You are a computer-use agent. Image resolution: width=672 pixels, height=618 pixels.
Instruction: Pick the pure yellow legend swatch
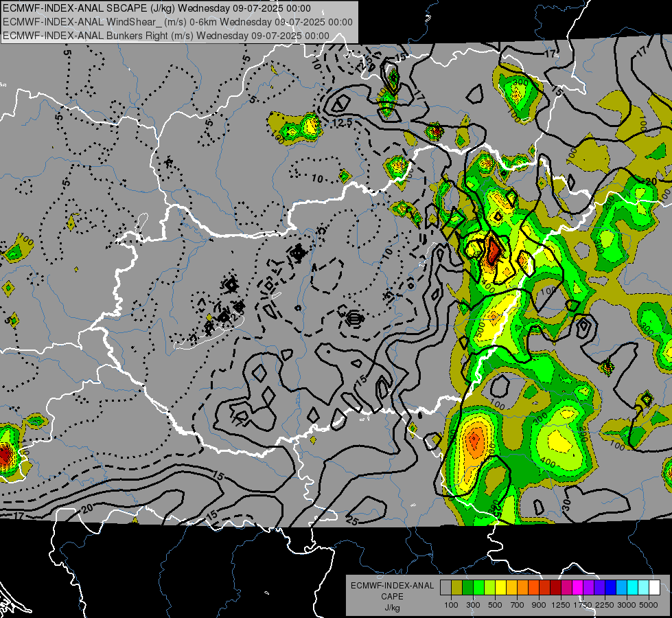coord(500,588)
